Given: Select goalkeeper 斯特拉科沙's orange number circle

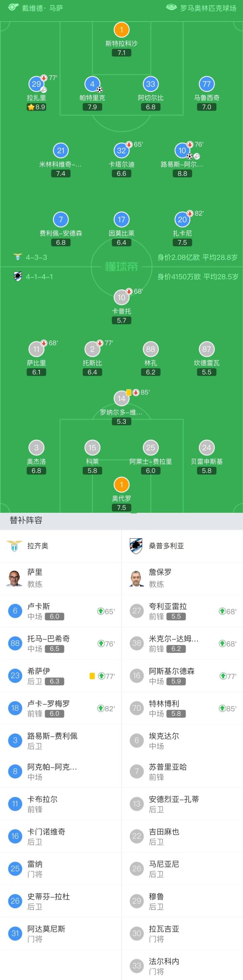Looking at the screenshot, I should click(x=122, y=30).
